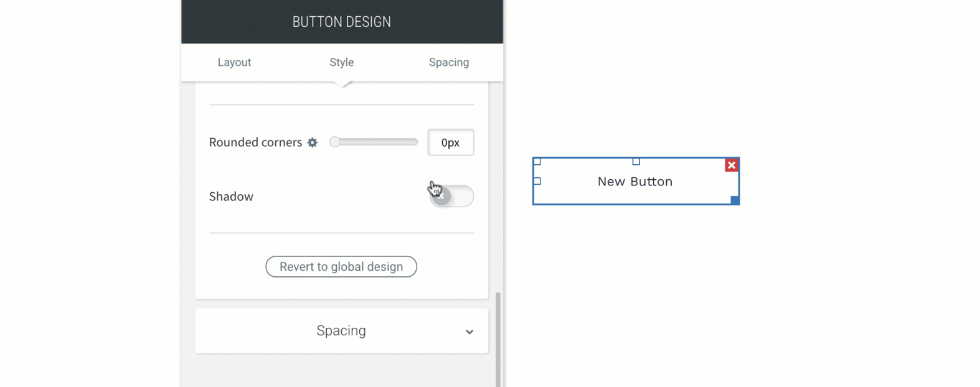Select the New Button element text
Viewport: 980px width, 387px height.
635,182
